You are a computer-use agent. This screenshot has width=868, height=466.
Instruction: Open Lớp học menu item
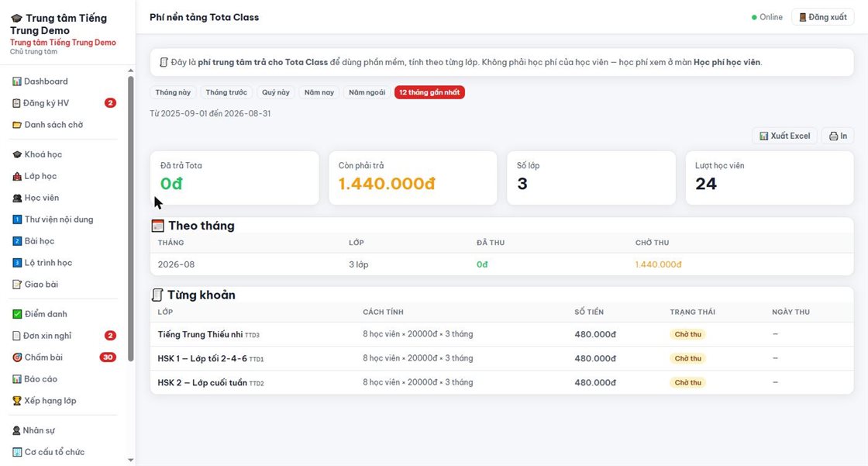pyautogui.click(x=64, y=176)
